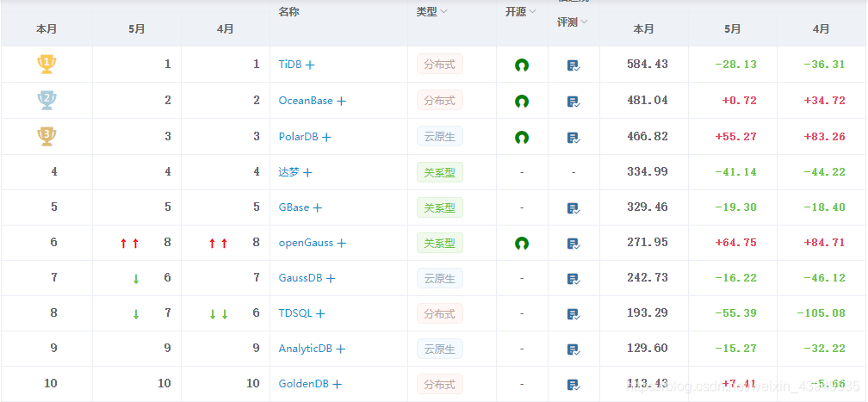Screen dimensions: 868x402
Task: Click GaussDB's May change -16.22
Action: [735, 278]
